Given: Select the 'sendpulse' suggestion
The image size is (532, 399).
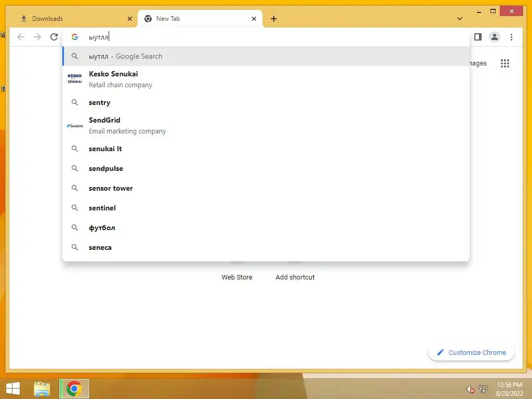Looking at the screenshot, I should point(267,168).
